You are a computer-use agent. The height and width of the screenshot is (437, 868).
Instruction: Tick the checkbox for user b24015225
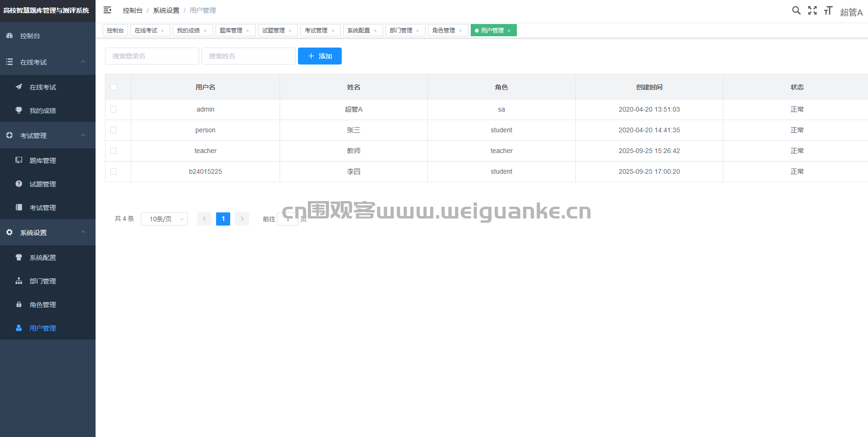113,171
